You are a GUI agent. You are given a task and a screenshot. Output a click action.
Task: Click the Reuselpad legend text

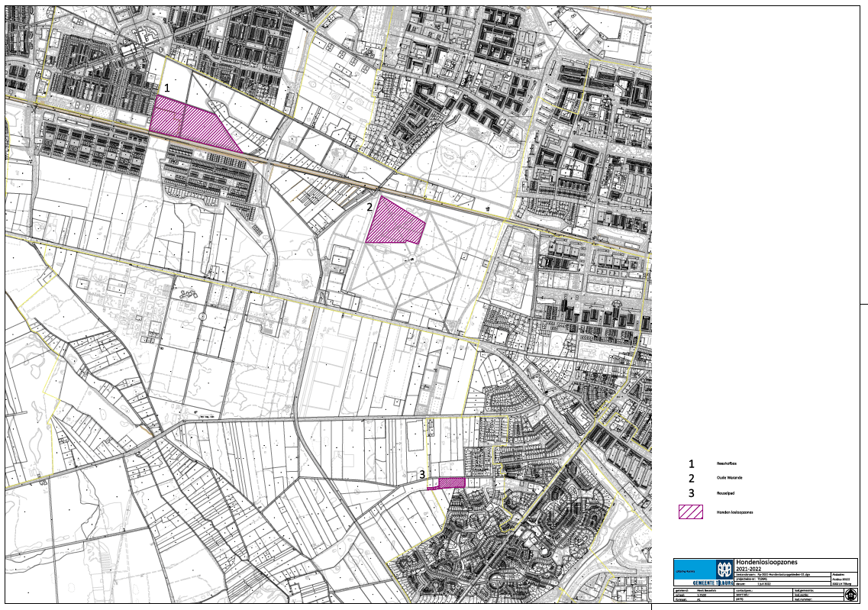(x=727, y=493)
